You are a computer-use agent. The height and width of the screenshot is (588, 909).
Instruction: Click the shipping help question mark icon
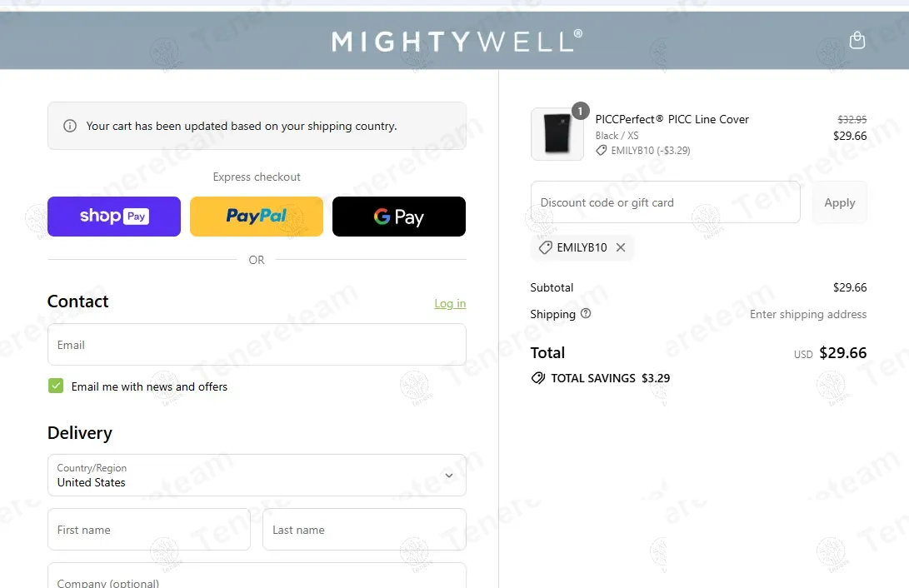tap(586, 313)
